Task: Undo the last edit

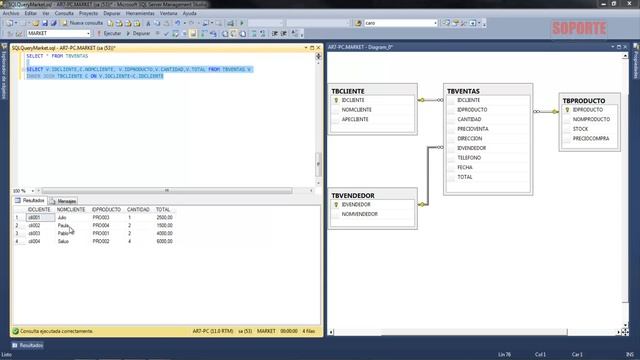Action: click(x=178, y=23)
